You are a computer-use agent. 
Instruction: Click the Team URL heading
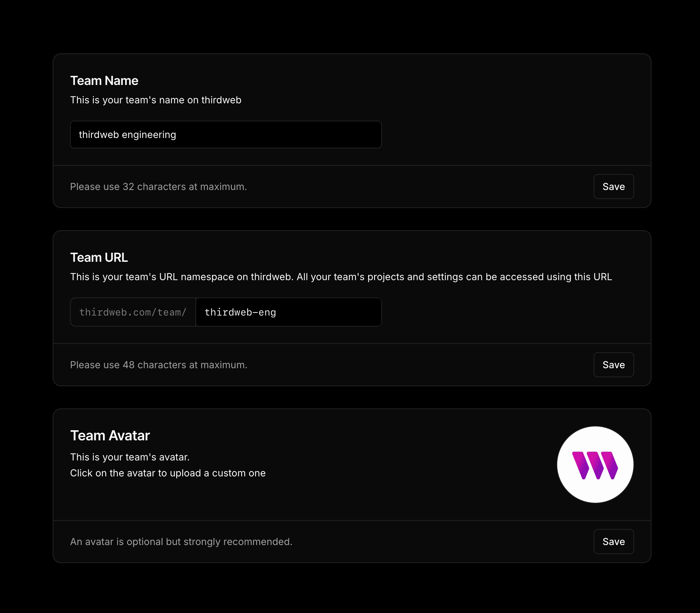tap(99, 258)
